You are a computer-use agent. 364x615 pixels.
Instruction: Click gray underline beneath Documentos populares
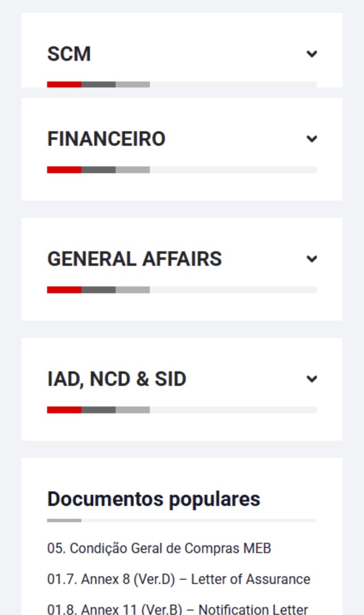[64, 520]
